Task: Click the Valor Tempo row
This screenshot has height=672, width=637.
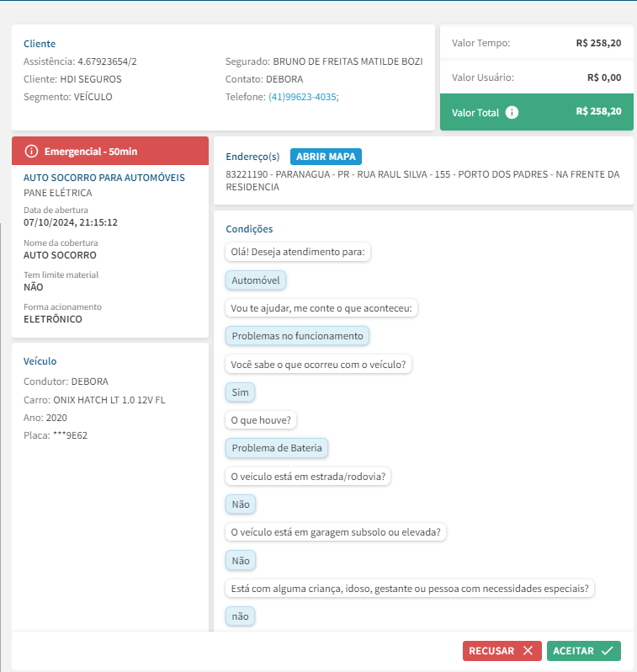Action: (536, 42)
